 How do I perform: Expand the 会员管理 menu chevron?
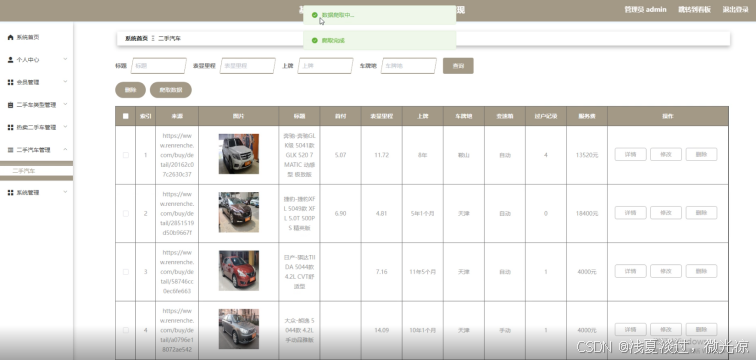66,82
